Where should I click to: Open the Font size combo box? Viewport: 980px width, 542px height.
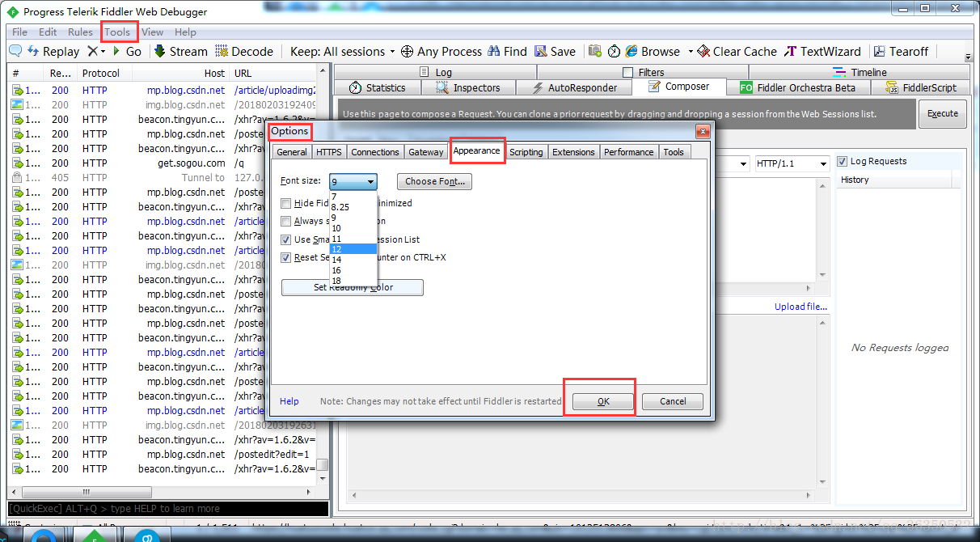353,182
